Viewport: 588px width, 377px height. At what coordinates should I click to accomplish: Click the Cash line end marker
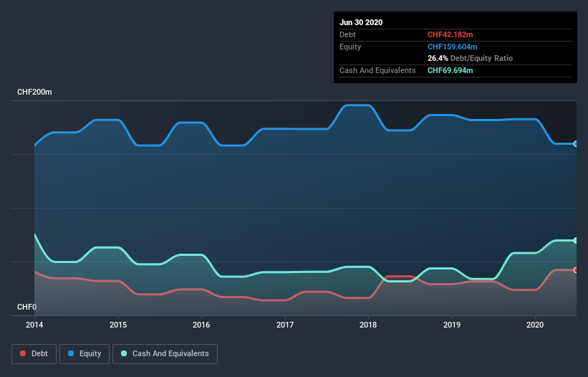(576, 240)
